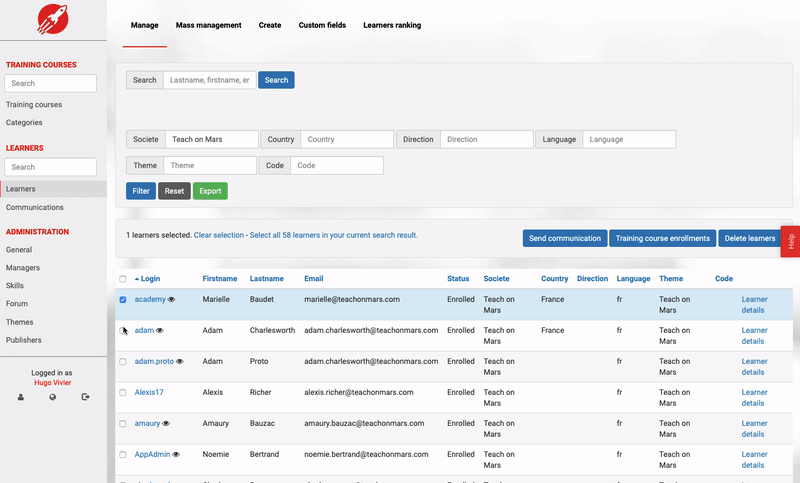Click the green Export button

point(210,191)
